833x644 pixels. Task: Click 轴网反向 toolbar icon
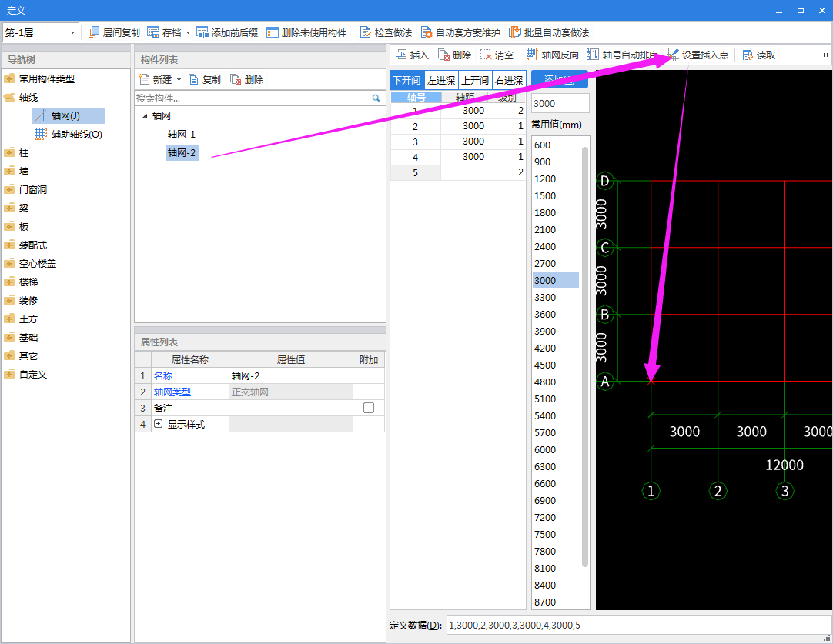click(x=532, y=55)
